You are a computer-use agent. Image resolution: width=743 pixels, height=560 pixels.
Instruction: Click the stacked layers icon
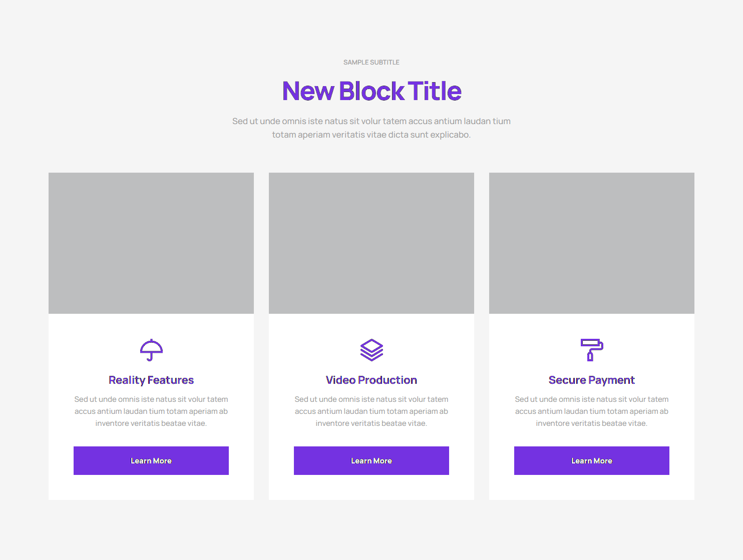[372, 350]
